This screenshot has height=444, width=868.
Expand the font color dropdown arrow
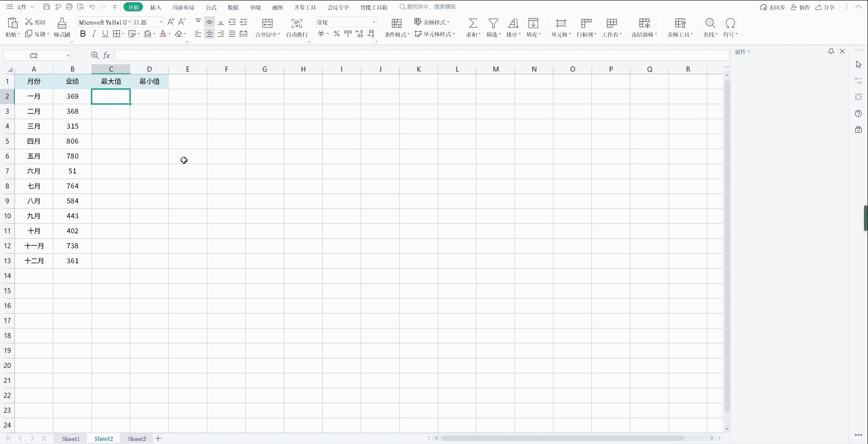170,34
